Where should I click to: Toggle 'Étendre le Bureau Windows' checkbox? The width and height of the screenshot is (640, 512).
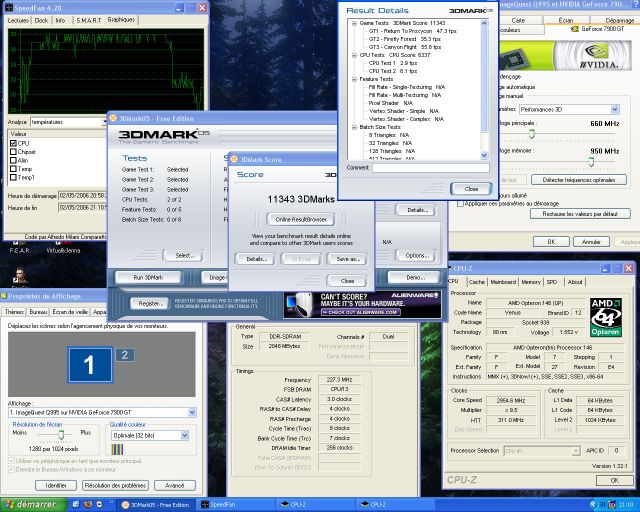(x=11, y=470)
